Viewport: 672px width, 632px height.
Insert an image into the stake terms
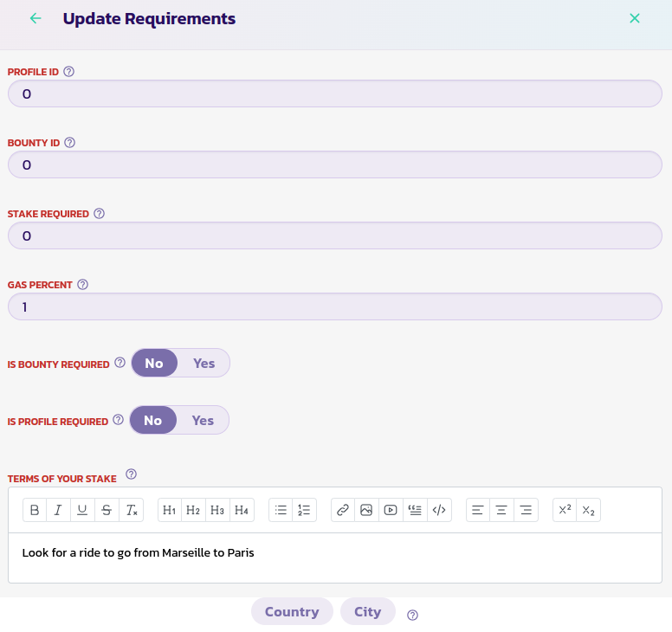click(x=366, y=511)
